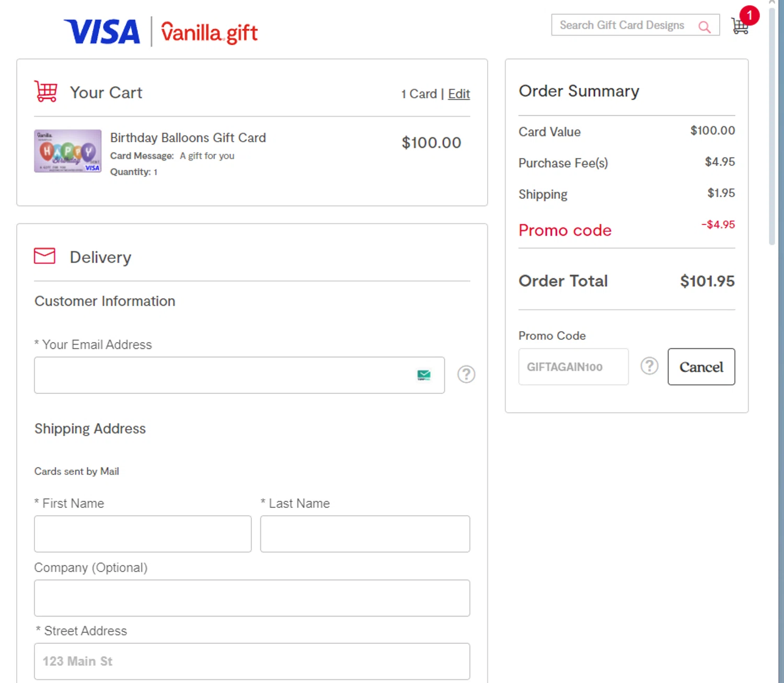Click the green mail icon inside email field
The width and height of the screenshot is (784, 683).
pos(424,375)
